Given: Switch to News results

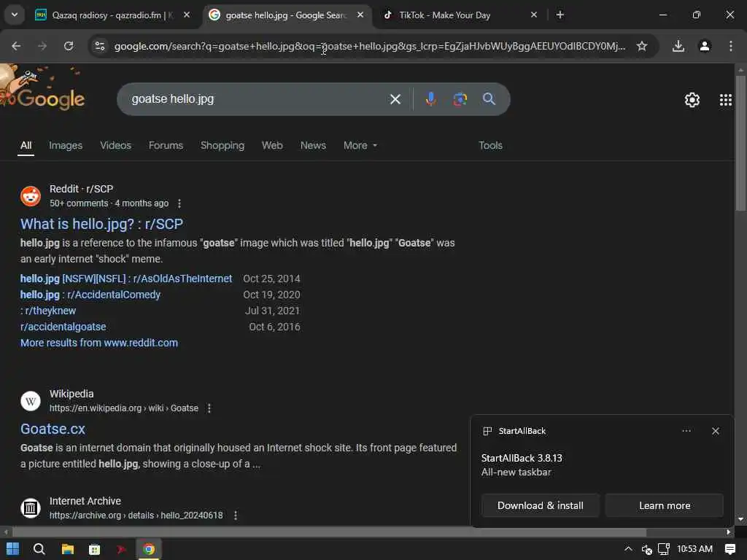Looking at the screenshot, I should tap(313, 145).
